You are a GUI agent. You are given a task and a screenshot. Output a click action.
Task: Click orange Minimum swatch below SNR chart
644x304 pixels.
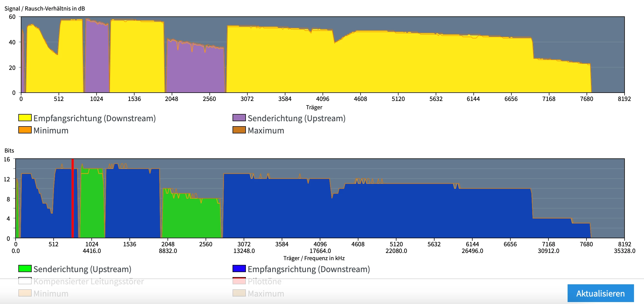pos(25,130)
